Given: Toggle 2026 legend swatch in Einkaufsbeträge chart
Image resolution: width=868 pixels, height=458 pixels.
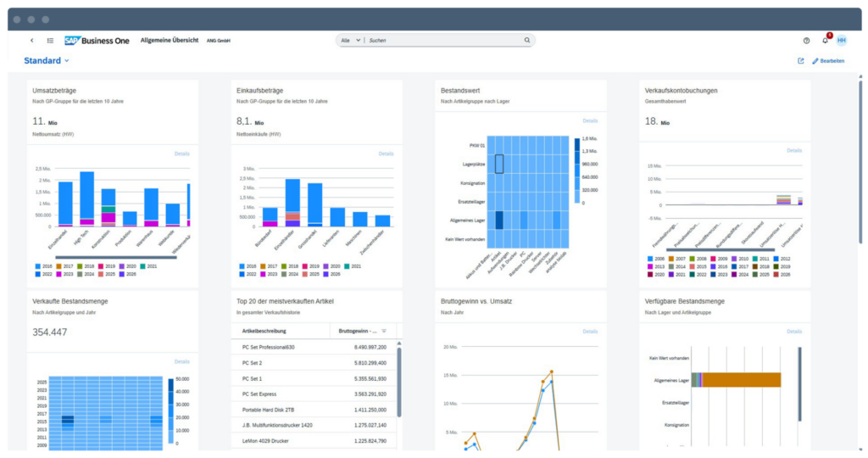Looking at the screenshot, I should pyautogui.click(x=326, y=274).
